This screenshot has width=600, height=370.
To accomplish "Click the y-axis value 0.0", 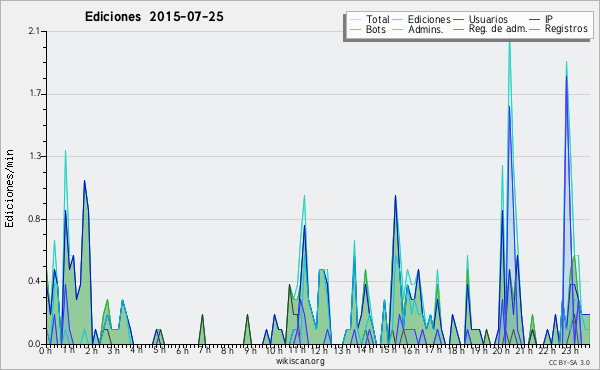I will click(34, 344).
